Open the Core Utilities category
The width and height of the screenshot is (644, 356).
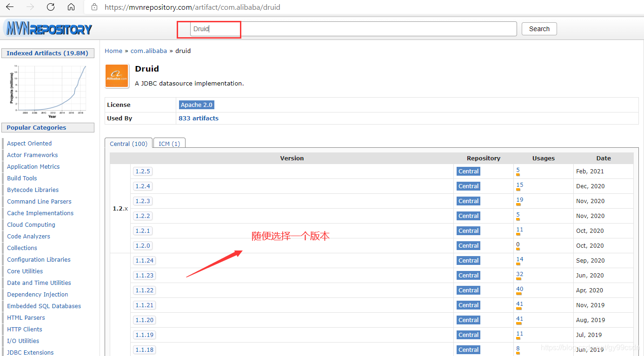tap(25, 271)
